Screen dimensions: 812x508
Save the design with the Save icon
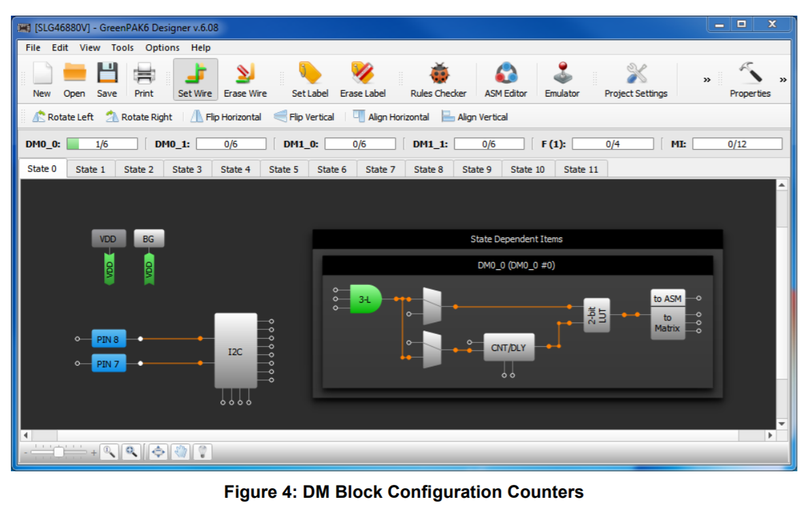click(x=107, y=79)
